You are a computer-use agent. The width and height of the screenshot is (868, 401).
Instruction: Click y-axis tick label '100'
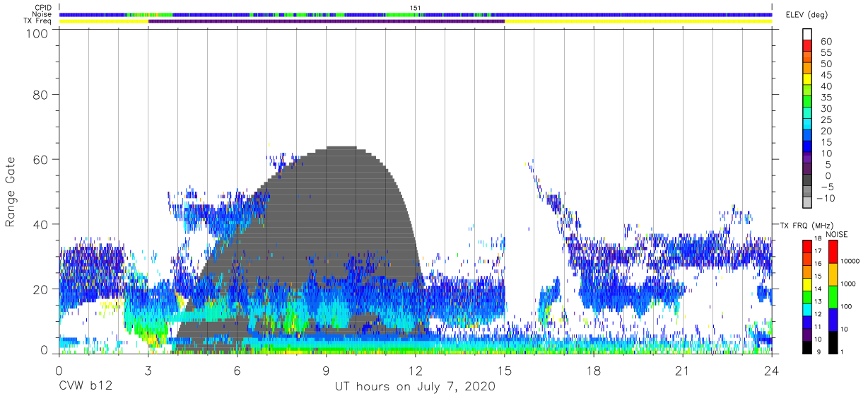click(x=36, y=33)
